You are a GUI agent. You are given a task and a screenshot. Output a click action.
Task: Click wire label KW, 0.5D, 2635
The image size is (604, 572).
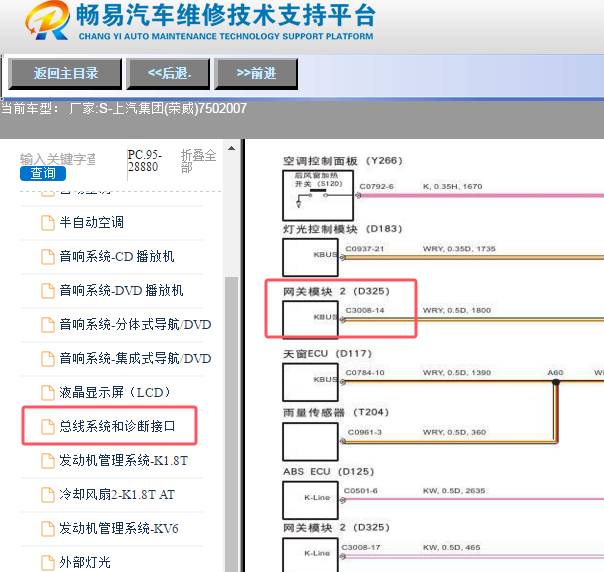(x=454, y=491)
